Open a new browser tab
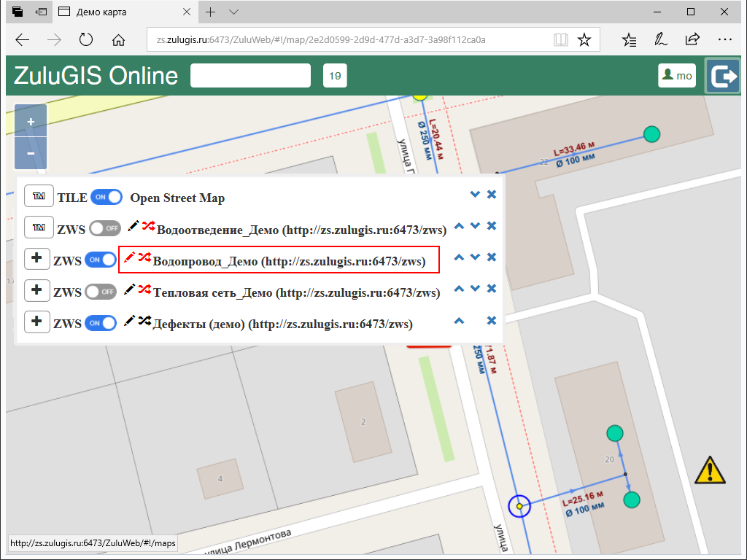747x560 pixels. (x=210, y=12)
